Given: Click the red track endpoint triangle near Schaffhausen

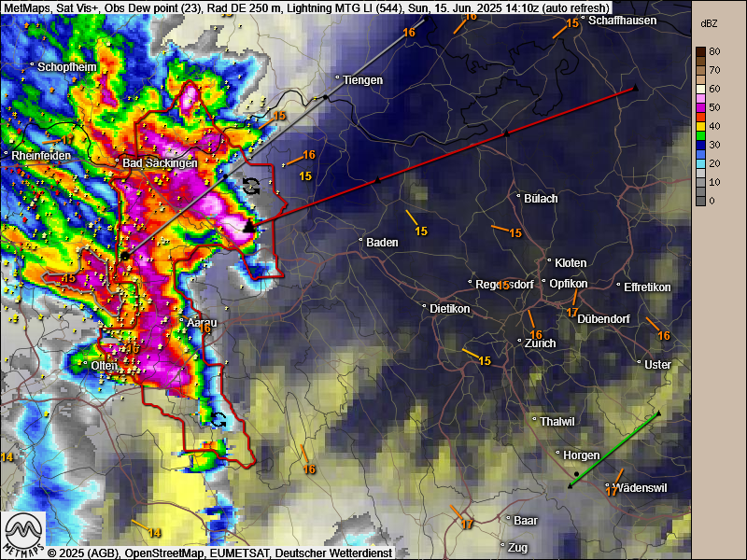Looking at the screenshot, I should pos(635,88).
